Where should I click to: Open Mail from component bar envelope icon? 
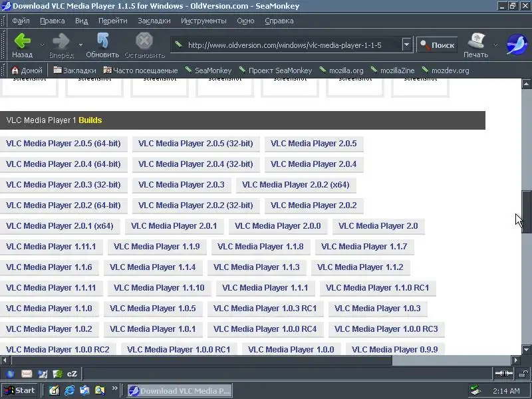(27, 374)
